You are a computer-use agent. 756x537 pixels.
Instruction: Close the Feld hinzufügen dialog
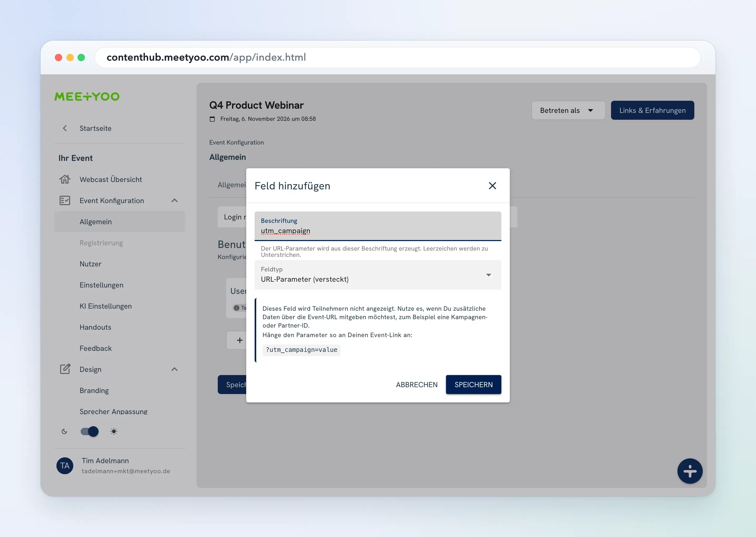pyautogui.click(x=492, y=186)
